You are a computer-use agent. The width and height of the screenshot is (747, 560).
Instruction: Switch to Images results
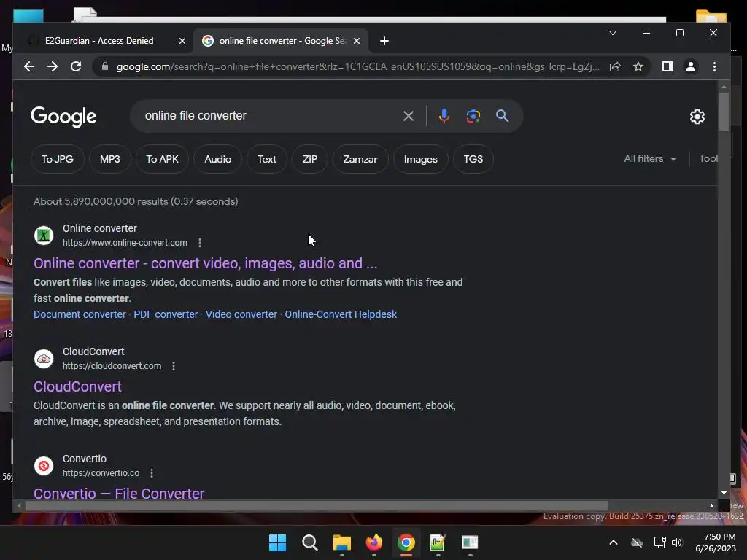point(421,159)
